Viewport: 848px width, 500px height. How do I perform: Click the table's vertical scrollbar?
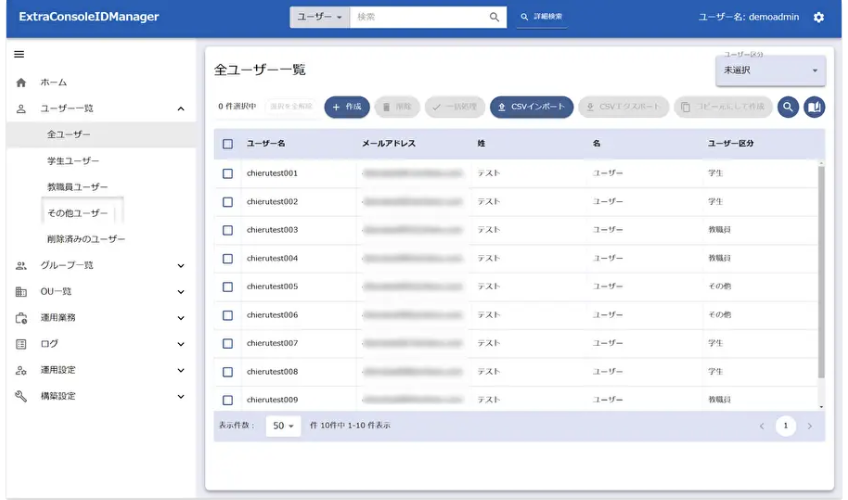coord(821,270)
